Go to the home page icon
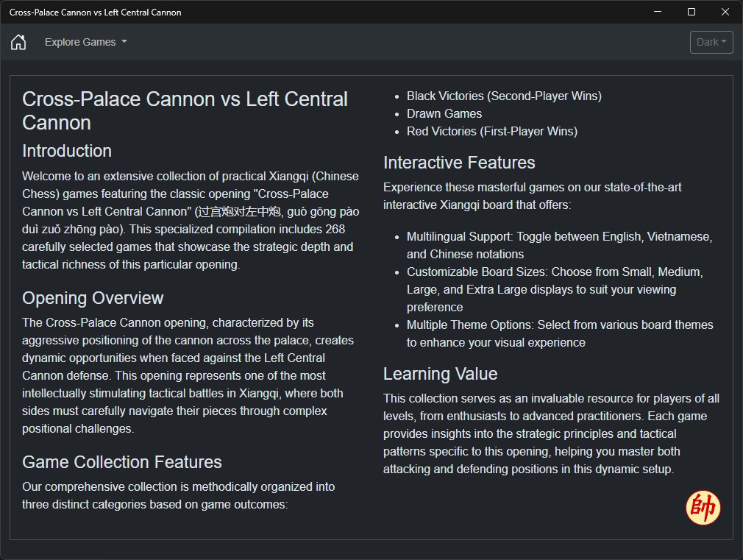This screenshot has height=560, width=743. click(18, 42)
